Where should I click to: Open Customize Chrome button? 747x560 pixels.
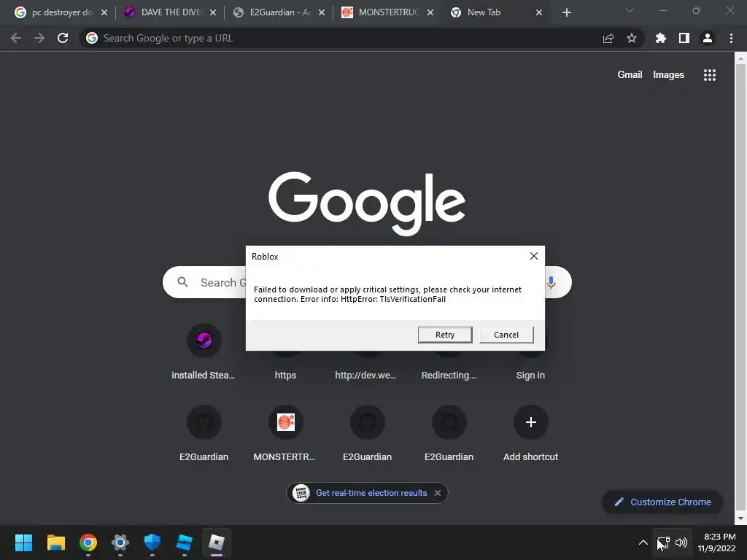point(662,502)
